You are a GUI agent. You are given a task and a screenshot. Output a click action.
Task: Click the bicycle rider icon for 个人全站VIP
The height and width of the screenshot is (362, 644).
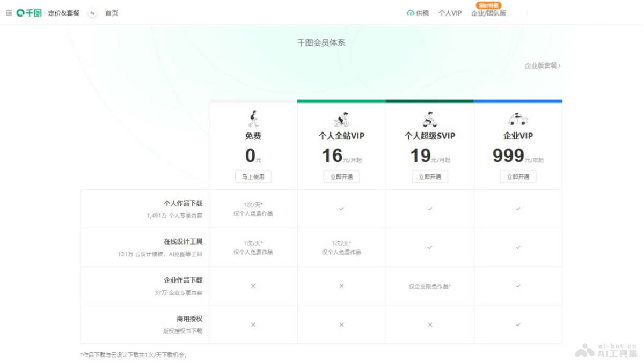tap(341, 119)
